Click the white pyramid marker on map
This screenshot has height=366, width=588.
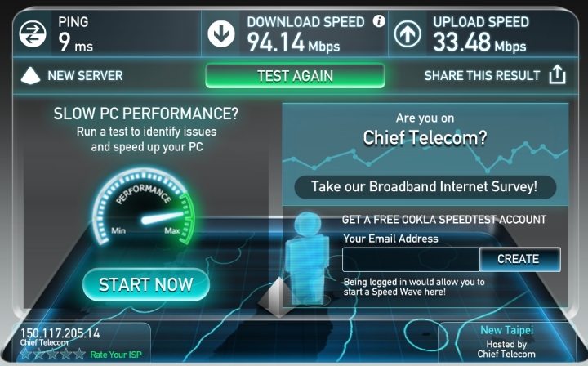click(278, 297)
